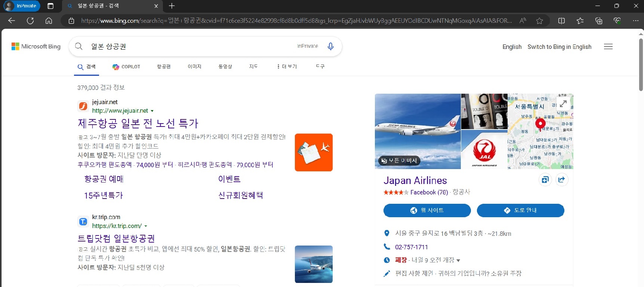Click the Trip.com airplane thumbnail
The height and width of the screenshot is (287, 644).
pyautogui.click(x=314, y=264)
